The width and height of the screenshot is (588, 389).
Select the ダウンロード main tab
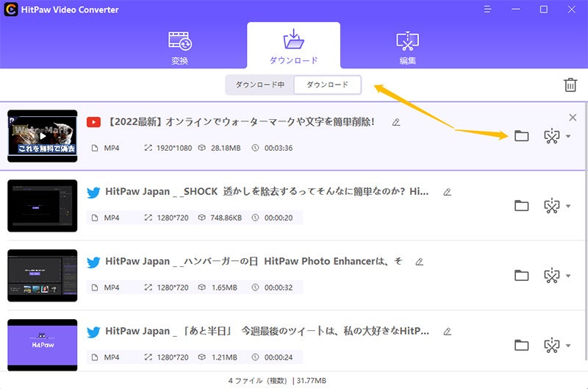pos(293,46)
